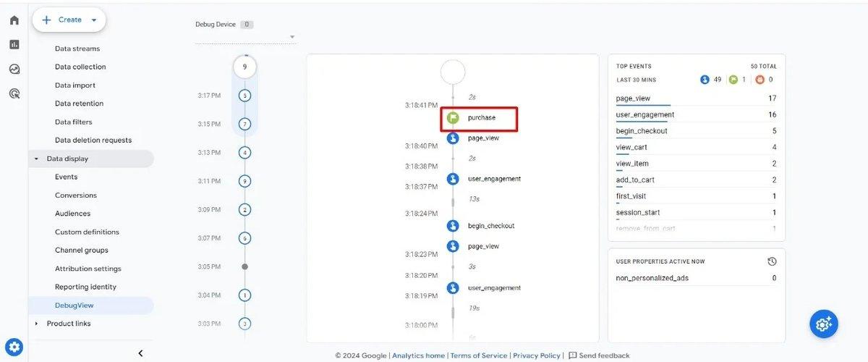Click the user properties history clock icon
This screenshot has height=362, width=868.
[x=772, y=261]
